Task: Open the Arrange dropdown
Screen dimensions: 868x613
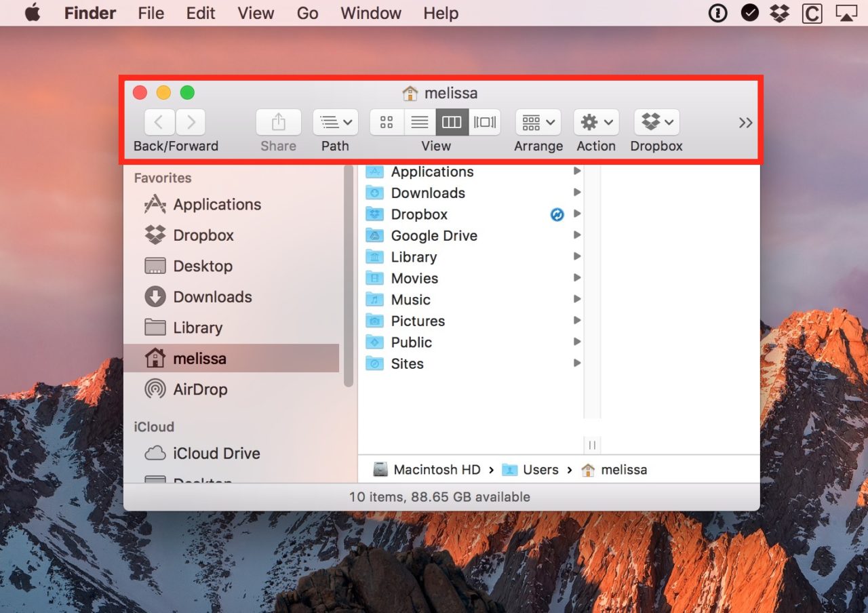Action: click(538, 122)
